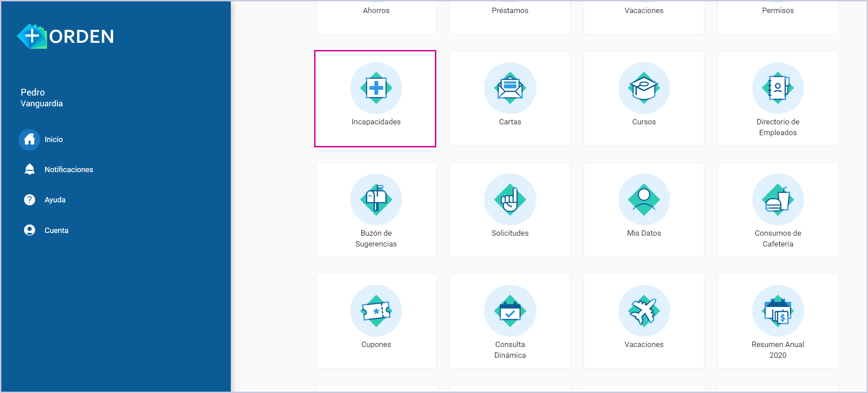
Task: Open the Incapacidades medical cross icon
Action: pos(376,88)
